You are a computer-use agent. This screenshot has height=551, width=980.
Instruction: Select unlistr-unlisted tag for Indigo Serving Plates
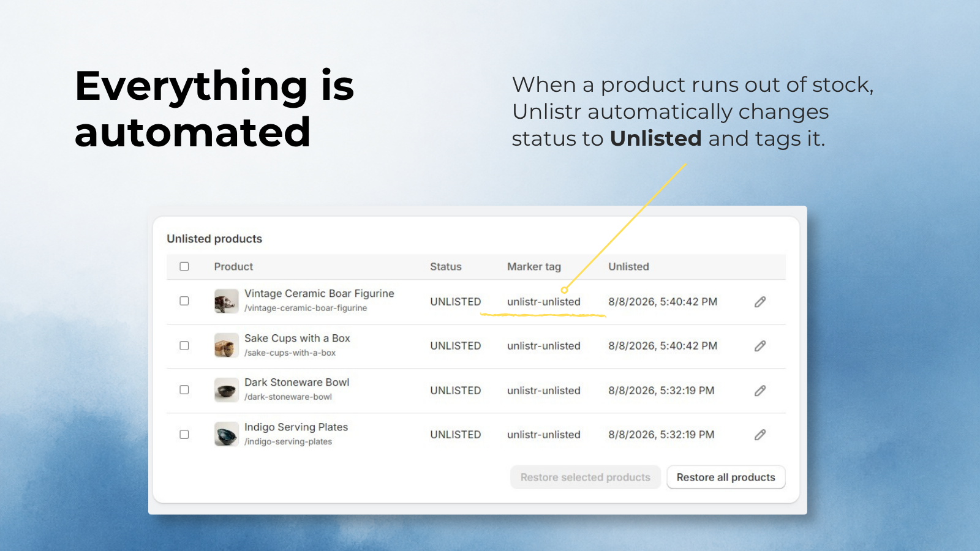(544, 435)
